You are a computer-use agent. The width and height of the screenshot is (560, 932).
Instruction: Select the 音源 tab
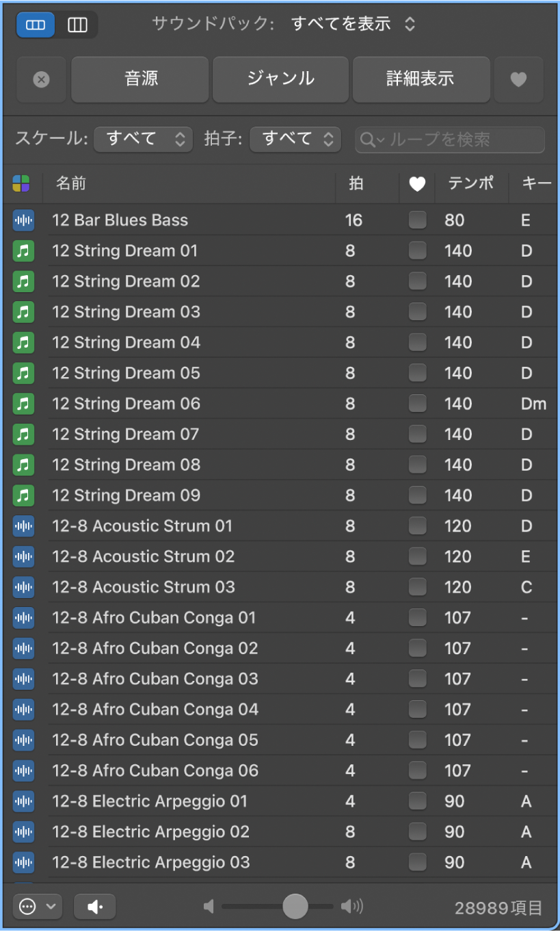(140, 79)
